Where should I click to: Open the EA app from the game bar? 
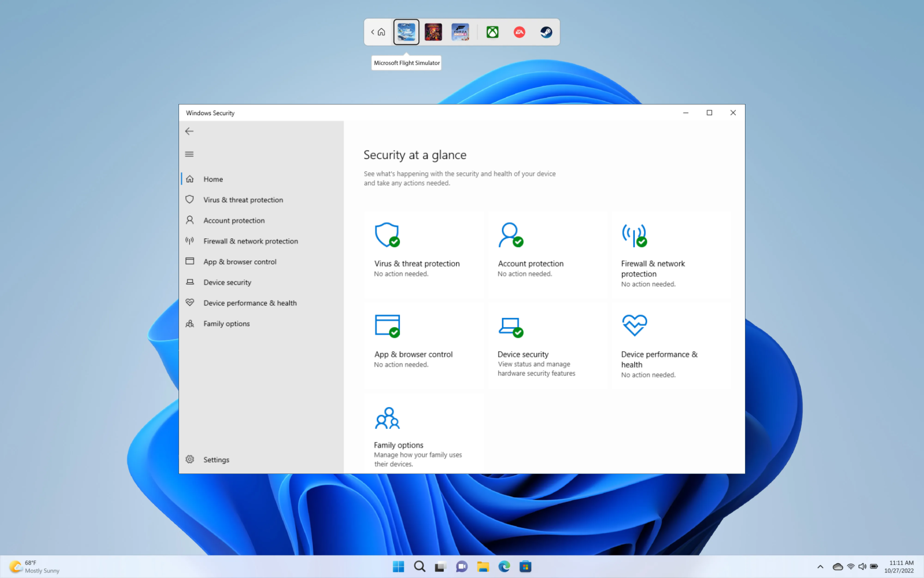click(x=519, y=32)
